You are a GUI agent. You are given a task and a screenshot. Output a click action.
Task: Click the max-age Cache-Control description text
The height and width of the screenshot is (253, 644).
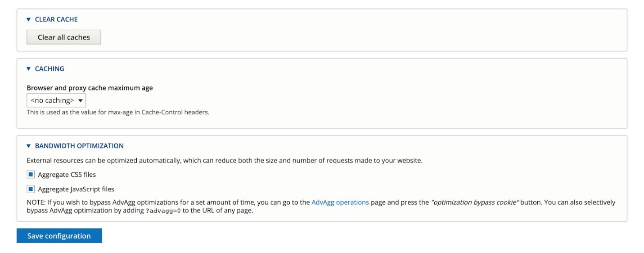tap(118, 113)
